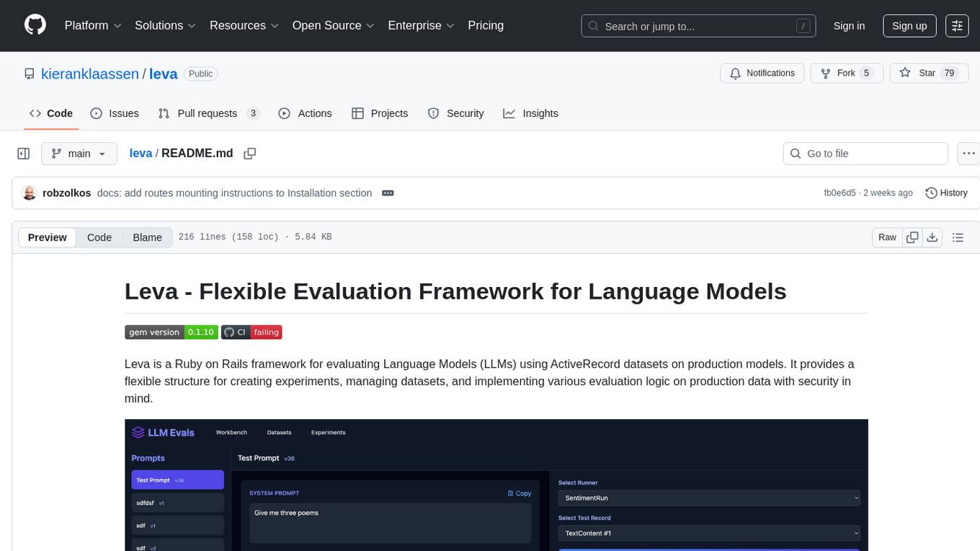Switch to Blame view
980x551 pixels.
point(148,237)
